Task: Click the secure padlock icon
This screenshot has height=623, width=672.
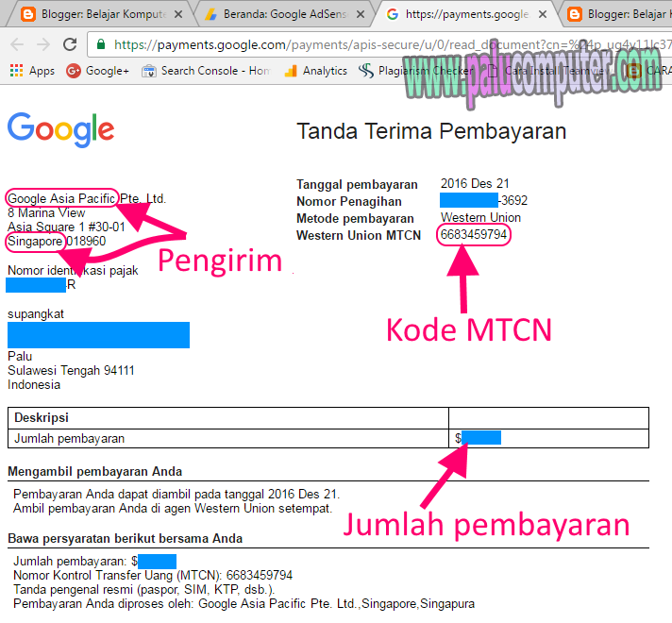Action: pyautogui.click(x=101, y=44)
